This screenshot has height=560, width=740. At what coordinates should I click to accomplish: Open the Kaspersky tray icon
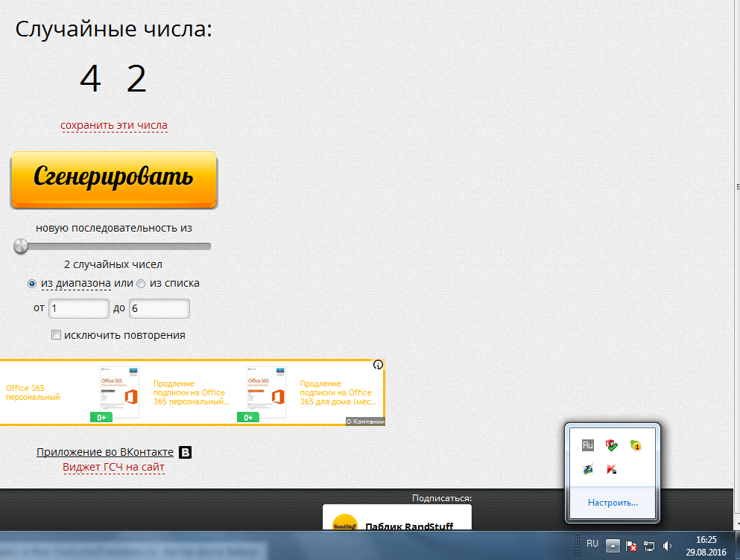coord(613,469)
